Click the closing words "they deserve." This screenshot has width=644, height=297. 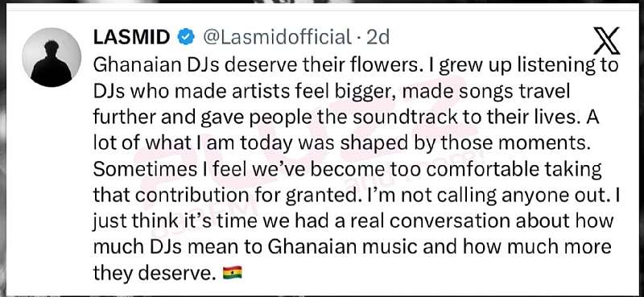[155, 274]
